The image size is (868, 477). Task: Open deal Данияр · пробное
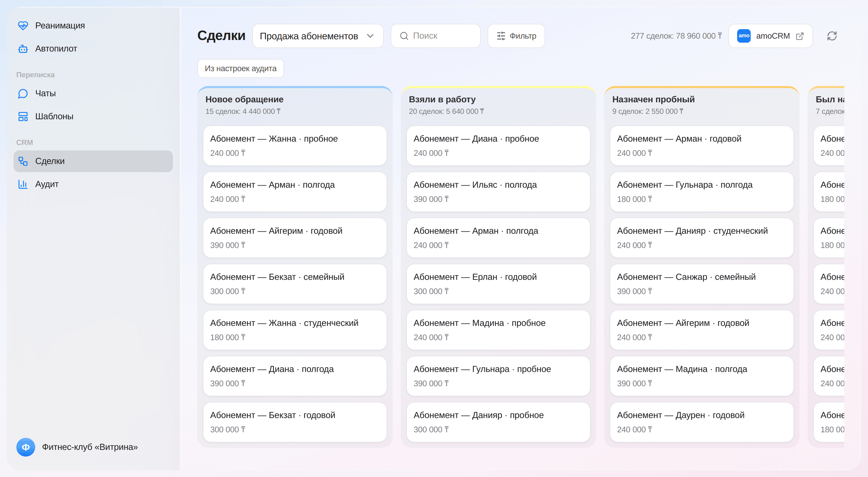coord(498,422)
